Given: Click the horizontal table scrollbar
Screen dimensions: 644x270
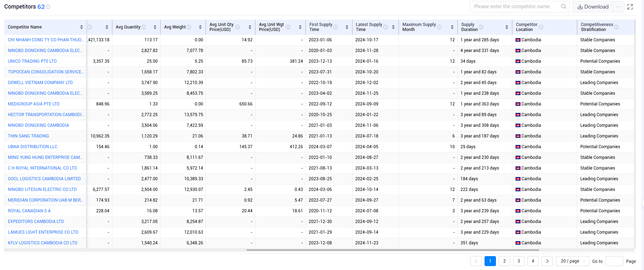Looking at the screenshot, I should click(392, 250).
